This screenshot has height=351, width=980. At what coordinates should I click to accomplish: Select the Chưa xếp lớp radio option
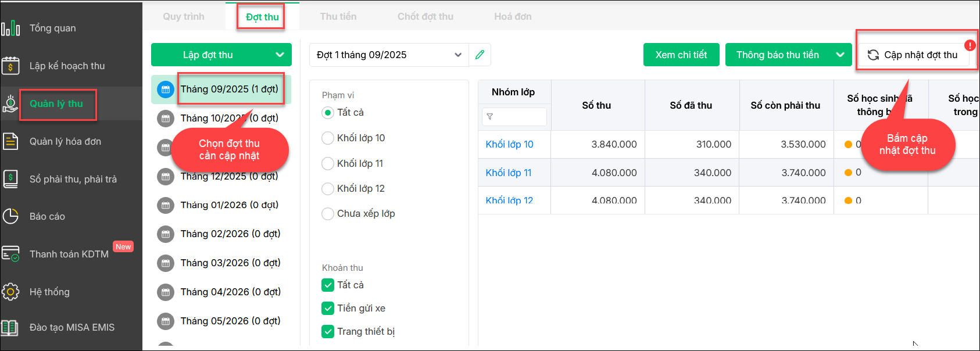pos(328,214)
